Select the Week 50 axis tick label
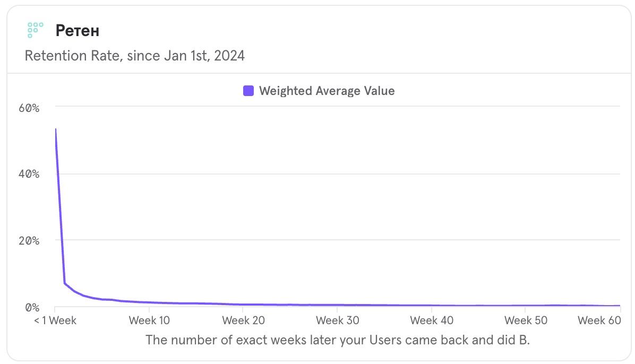 click(x=526, y=320)
